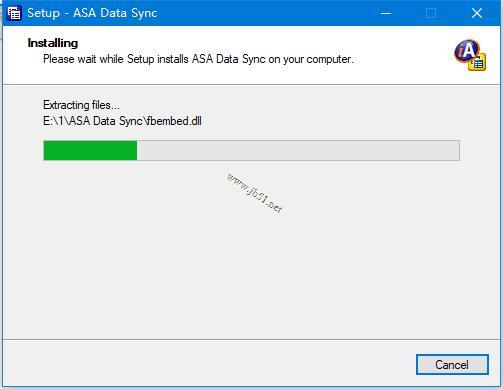Close the ASA Data Sync setup window

tap(477, 13)
